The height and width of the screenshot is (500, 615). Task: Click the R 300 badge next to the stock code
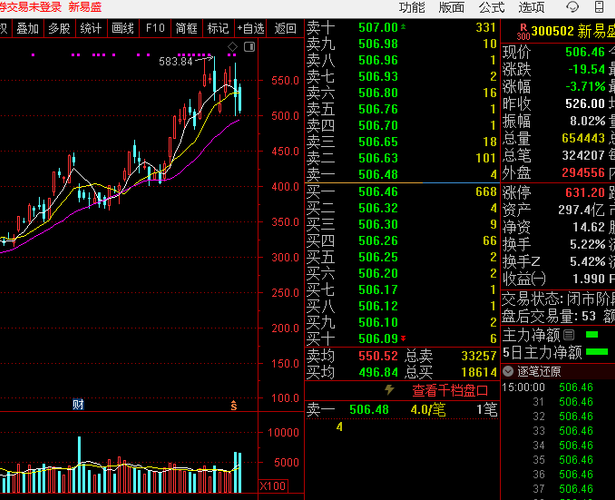tap(523, 32)
